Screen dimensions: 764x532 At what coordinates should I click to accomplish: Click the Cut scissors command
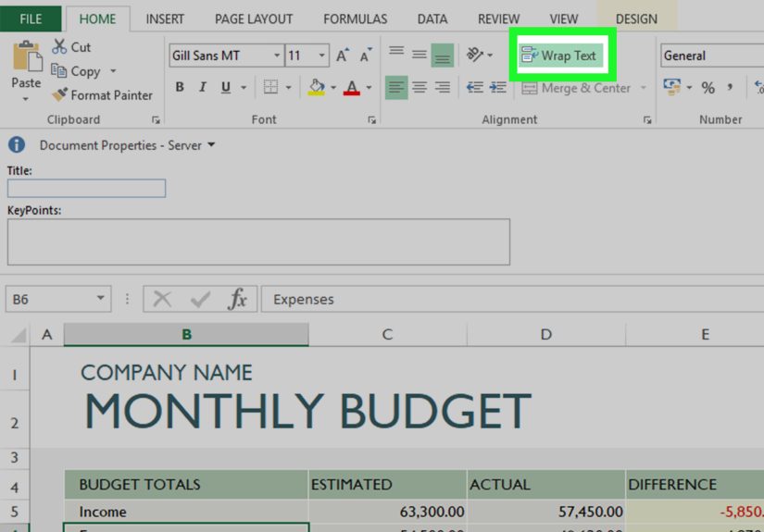71,47
